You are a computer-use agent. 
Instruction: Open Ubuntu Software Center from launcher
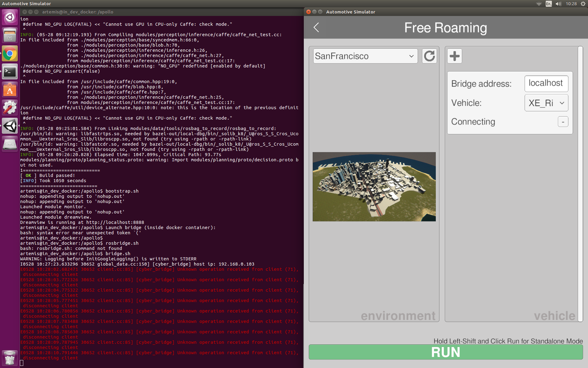10,90
